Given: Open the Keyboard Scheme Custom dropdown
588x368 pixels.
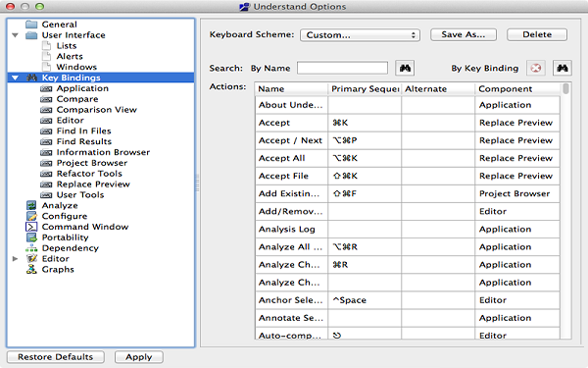Looking at the screenshot, I should pyautogui.click(x=360, y=35).
